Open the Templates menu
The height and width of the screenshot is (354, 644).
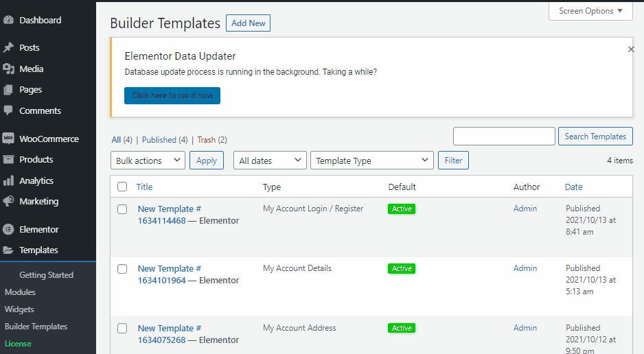[38, 250]
